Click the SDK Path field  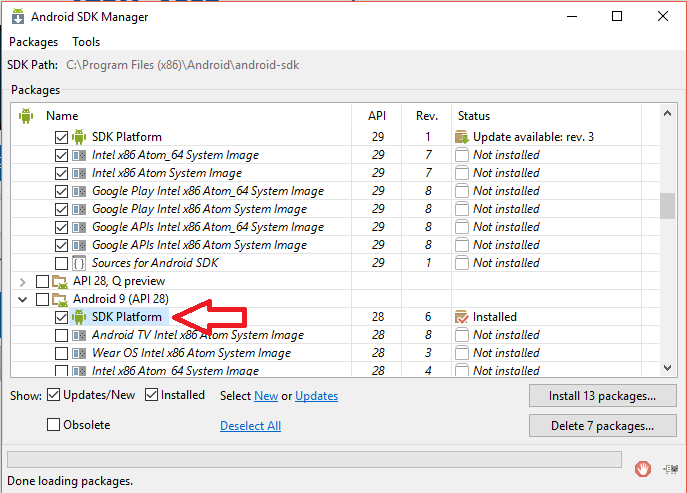click(183, 65)
